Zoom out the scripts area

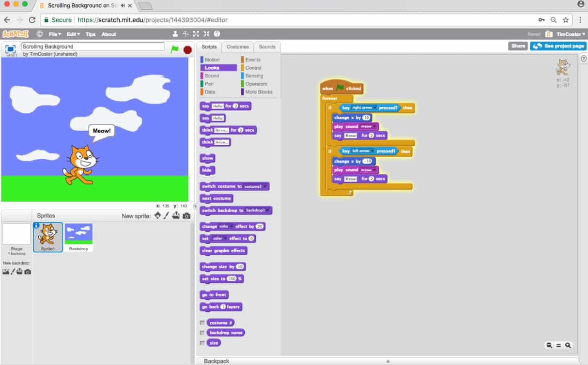[549, 345]
